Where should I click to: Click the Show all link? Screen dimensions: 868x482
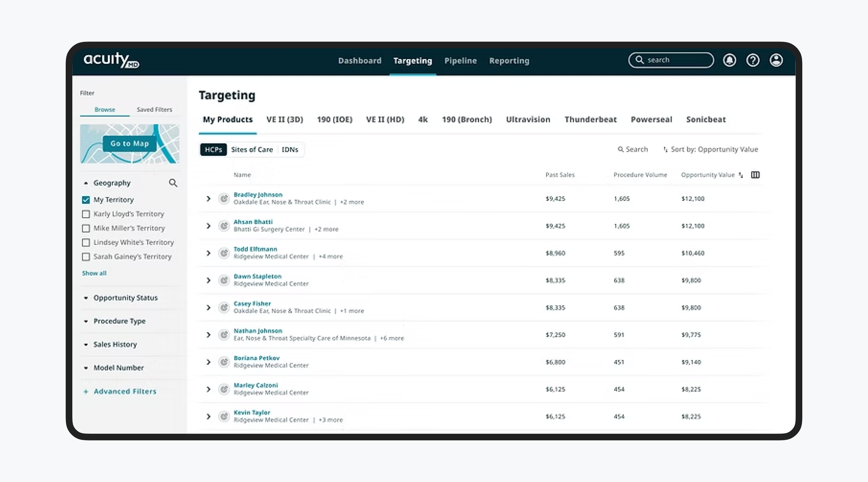coord(94,273)
